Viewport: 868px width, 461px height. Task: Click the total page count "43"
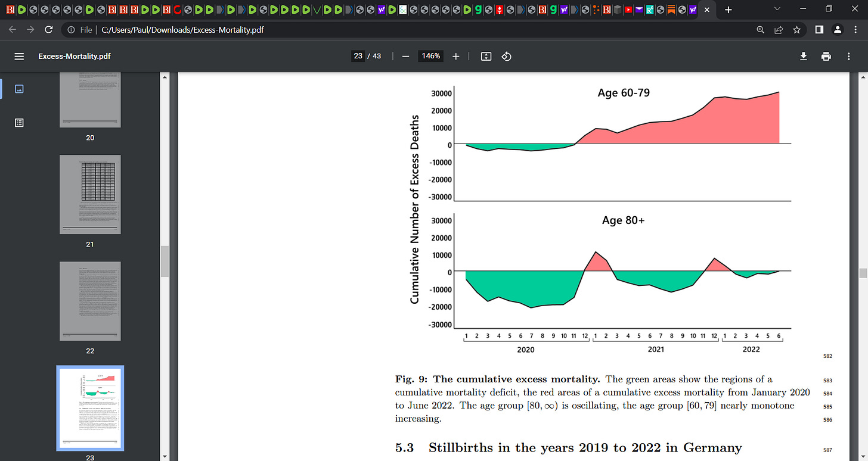coord(376,56)
